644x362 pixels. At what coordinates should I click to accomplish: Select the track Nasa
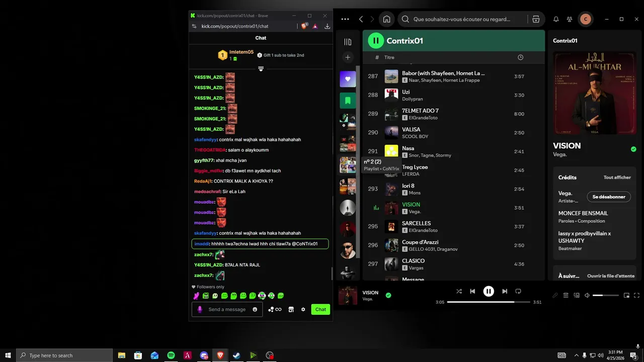click(454, 151)
